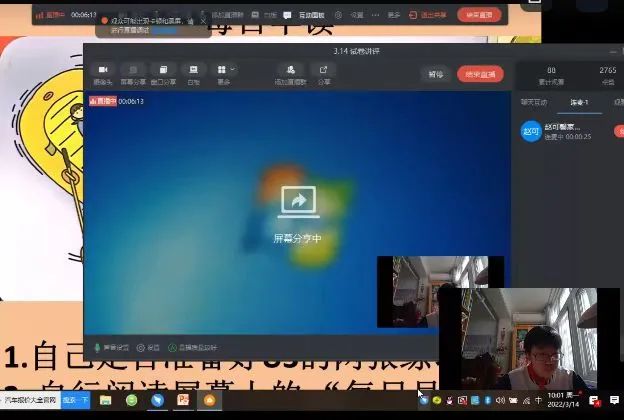The image size is (624, 420).
Task: Click 退出共享 on top floating bar
Action: pos(427,15)
